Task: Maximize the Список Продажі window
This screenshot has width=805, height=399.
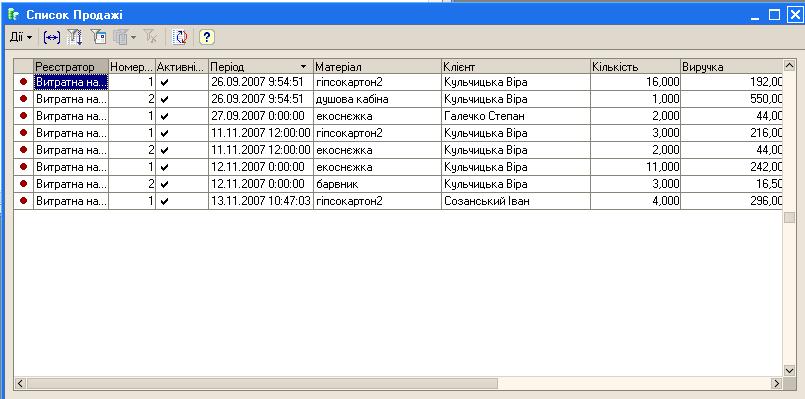Action: pyautogui.click(x=774, y=15)
